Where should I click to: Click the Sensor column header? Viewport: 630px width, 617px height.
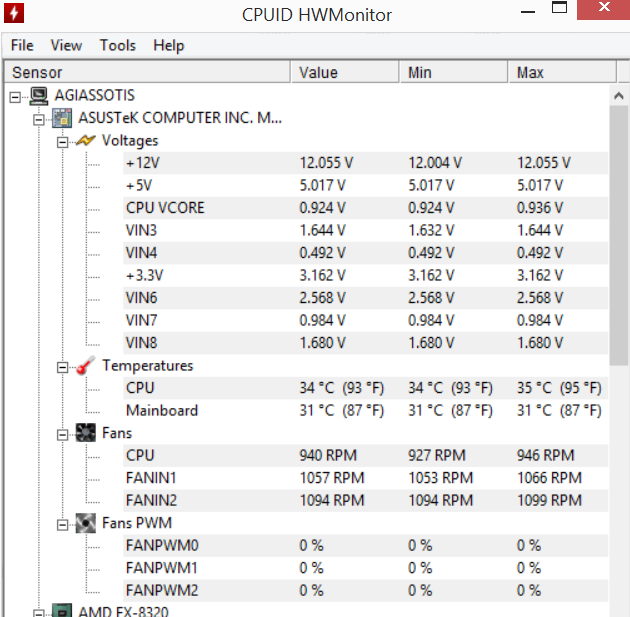147,72
